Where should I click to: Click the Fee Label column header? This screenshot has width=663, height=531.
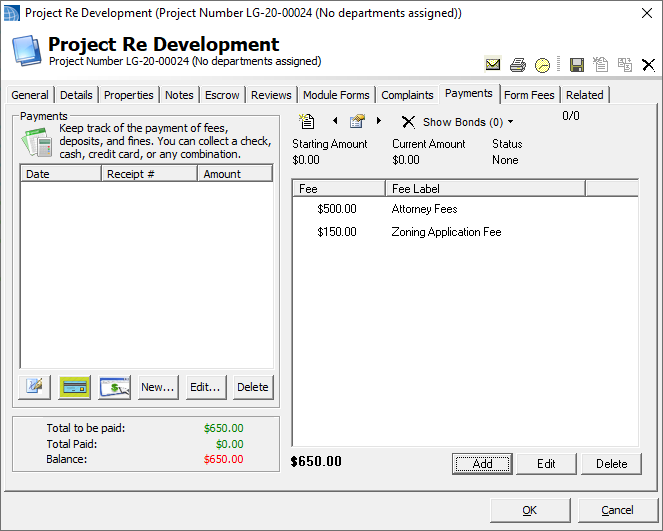(486, 189)
